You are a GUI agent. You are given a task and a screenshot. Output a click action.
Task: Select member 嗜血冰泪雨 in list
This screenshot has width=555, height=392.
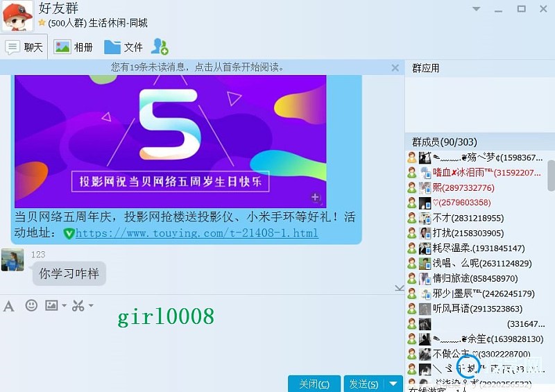(x=477, y=173)
